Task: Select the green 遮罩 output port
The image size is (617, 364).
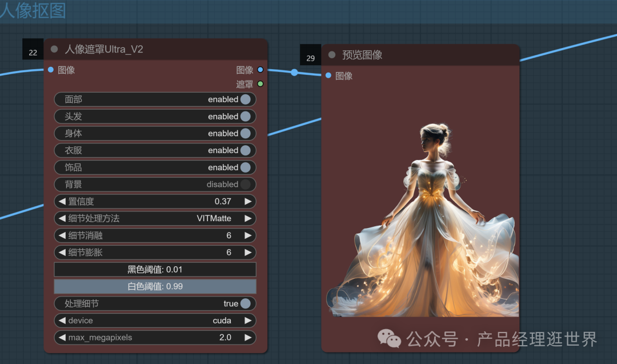Action: pyautogui.click(x=260, y=83)
